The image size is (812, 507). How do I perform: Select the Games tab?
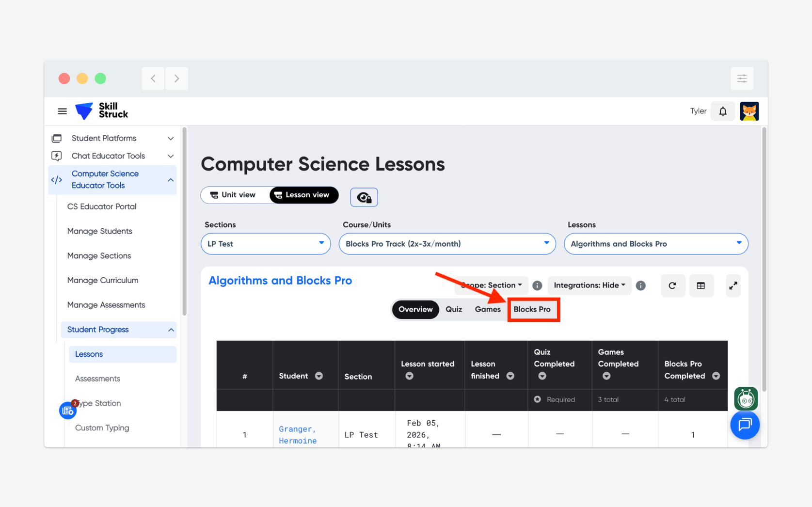coord(488,309)
